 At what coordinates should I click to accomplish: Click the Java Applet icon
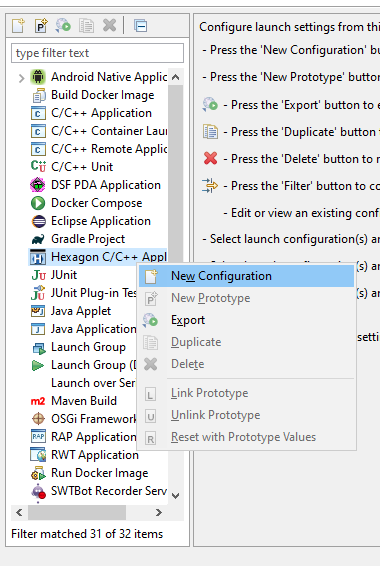click(38, 311)
